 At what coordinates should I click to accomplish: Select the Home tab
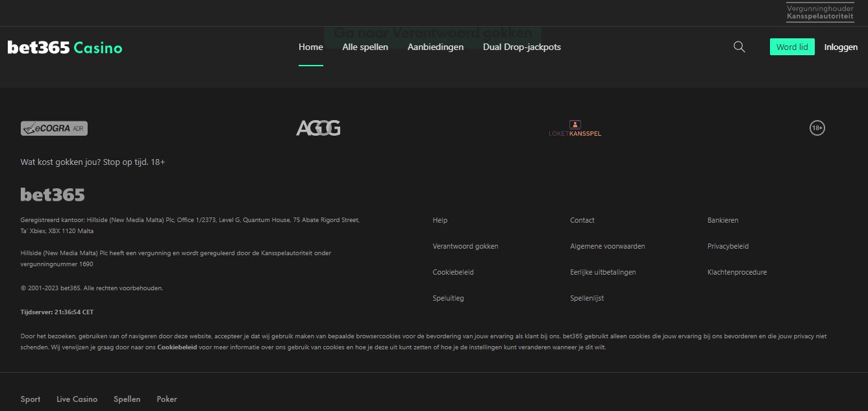[311, 47]
